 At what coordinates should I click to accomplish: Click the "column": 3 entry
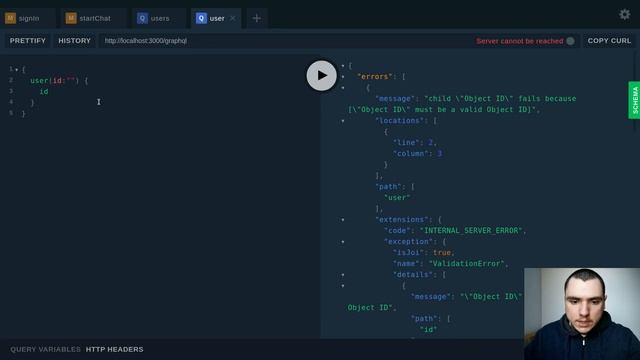click(x=417, y=153)
